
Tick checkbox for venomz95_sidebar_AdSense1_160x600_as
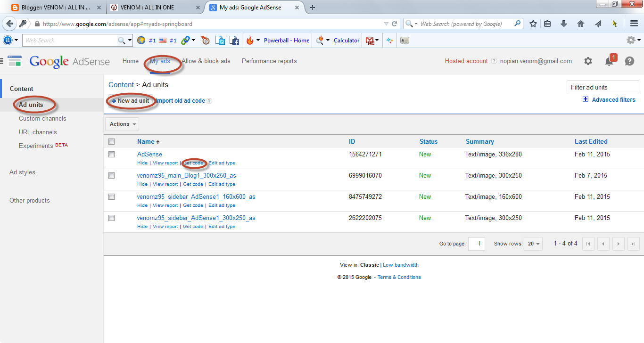[112, 196]
